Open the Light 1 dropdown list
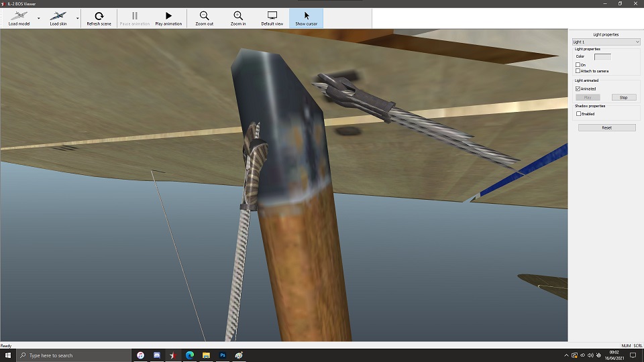 pos(606,42)
